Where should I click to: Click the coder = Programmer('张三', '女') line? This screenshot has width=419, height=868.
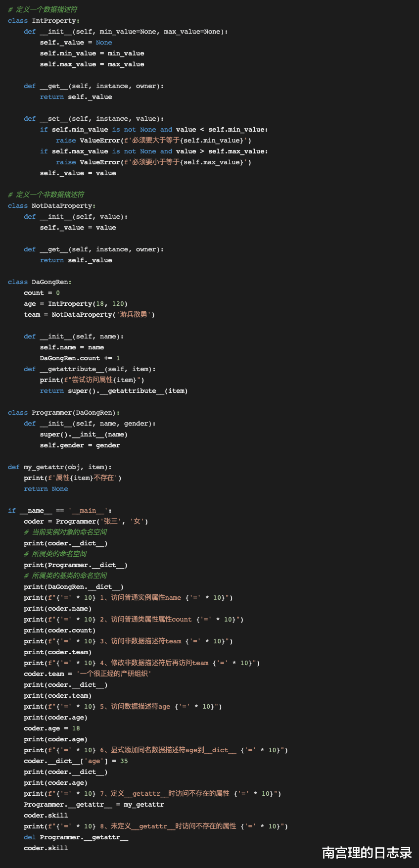tap(86, 522)
